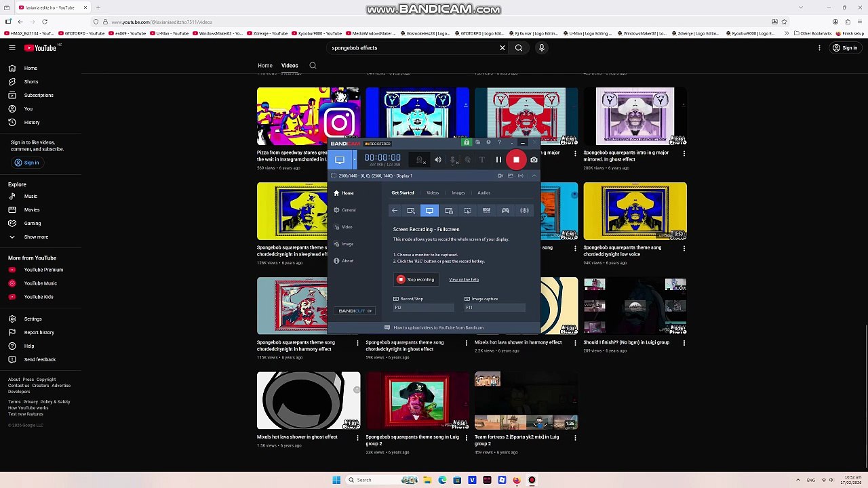Click the blue screen recording mode button
This screenshot has width=868, height=488.
coord(340,160)
